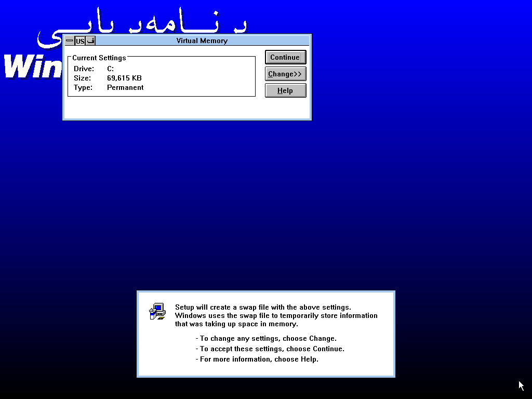Click "To change any settings, choose Change." line
Viewport: 532px width, 399px height.
click(x=266, y=339)
